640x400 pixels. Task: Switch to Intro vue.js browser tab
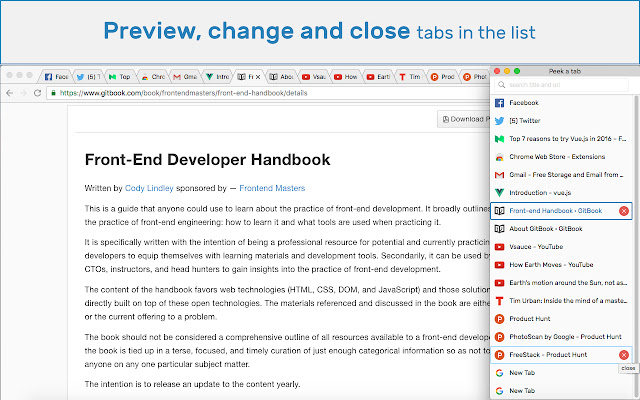point(217,77)
